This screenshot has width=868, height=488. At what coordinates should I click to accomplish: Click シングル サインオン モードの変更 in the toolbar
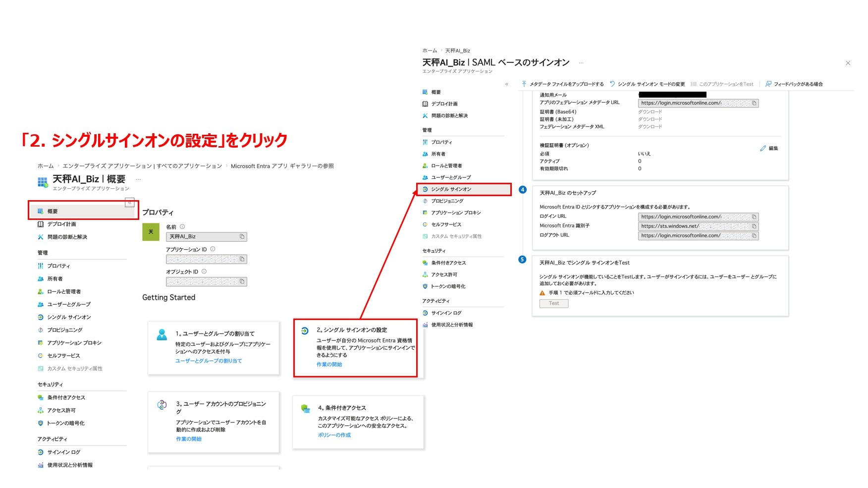(x=647, y=84)
